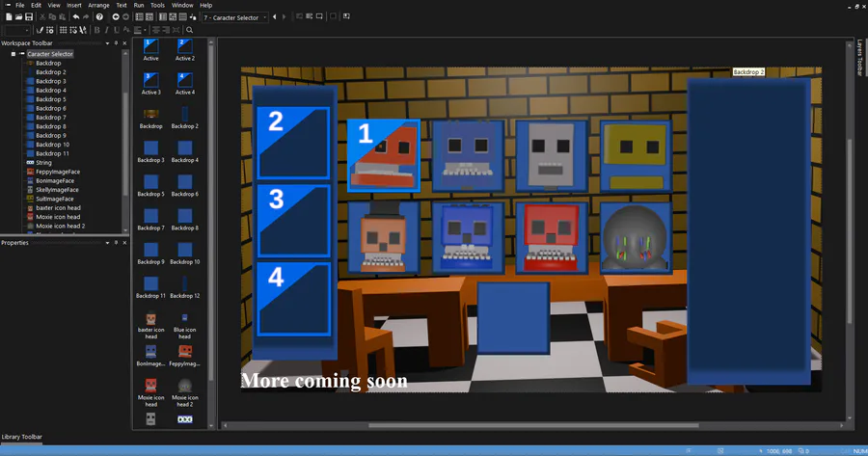
Task: Select FeppyImageFace in workspace tree
Action: tap(58, 173)
